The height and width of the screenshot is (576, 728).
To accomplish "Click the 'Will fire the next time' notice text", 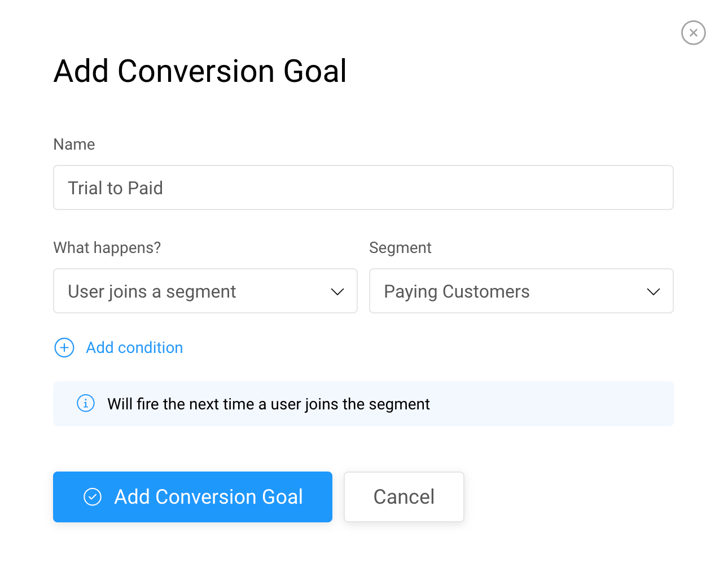I will 269,404.
